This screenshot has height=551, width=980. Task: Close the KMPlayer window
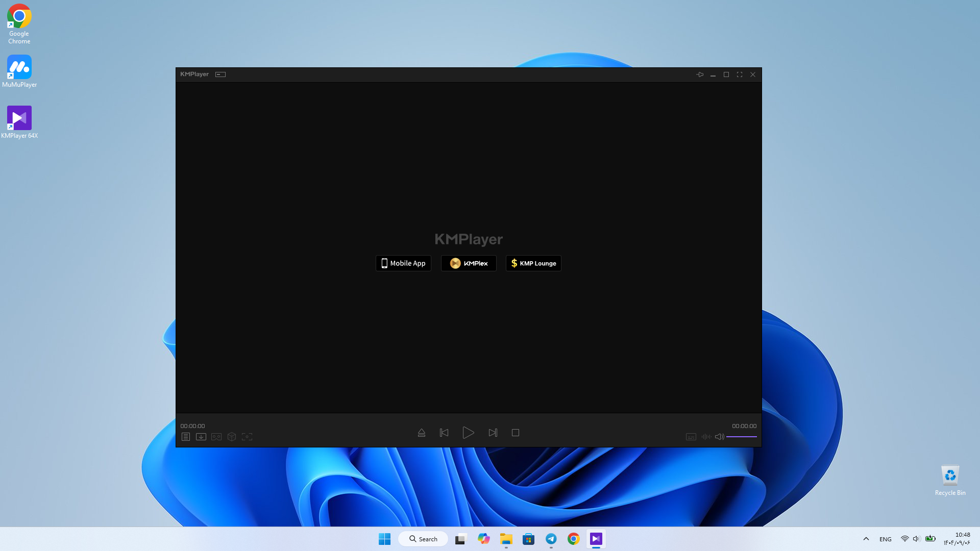pos(753,74)
